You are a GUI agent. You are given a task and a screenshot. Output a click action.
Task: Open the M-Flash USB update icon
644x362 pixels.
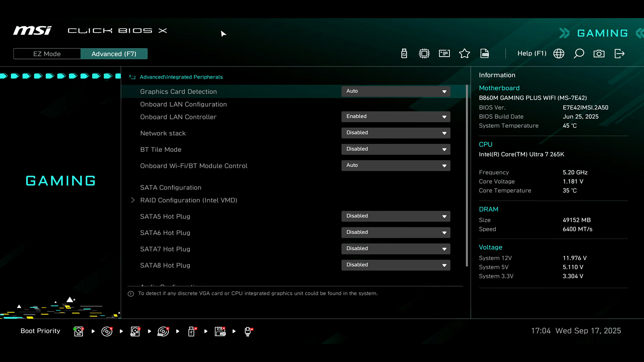404,54
